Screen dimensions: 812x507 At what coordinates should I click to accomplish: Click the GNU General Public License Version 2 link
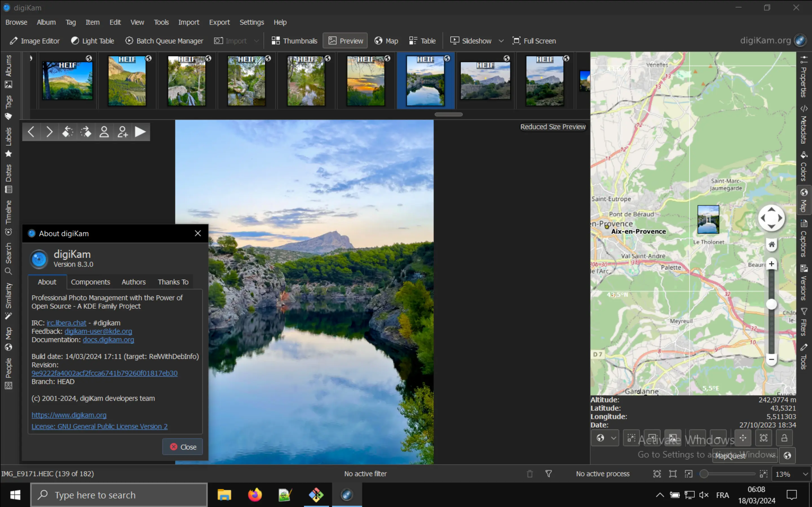[99, 426]
